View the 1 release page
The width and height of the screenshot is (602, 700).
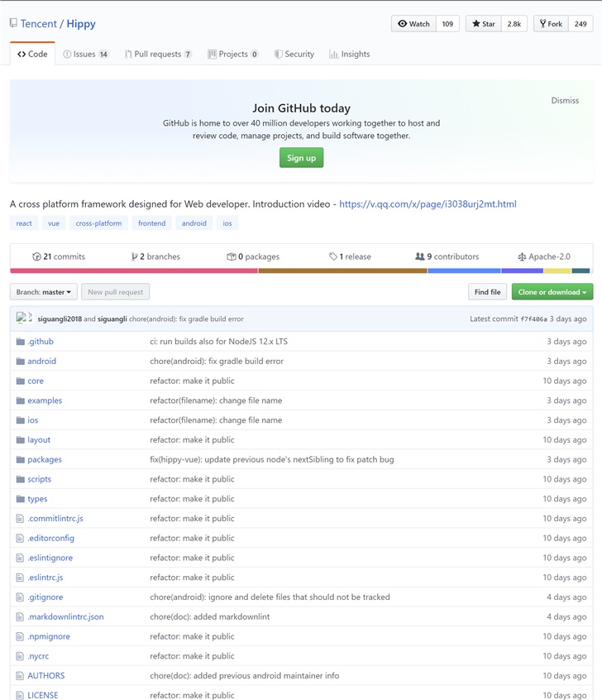351,257
